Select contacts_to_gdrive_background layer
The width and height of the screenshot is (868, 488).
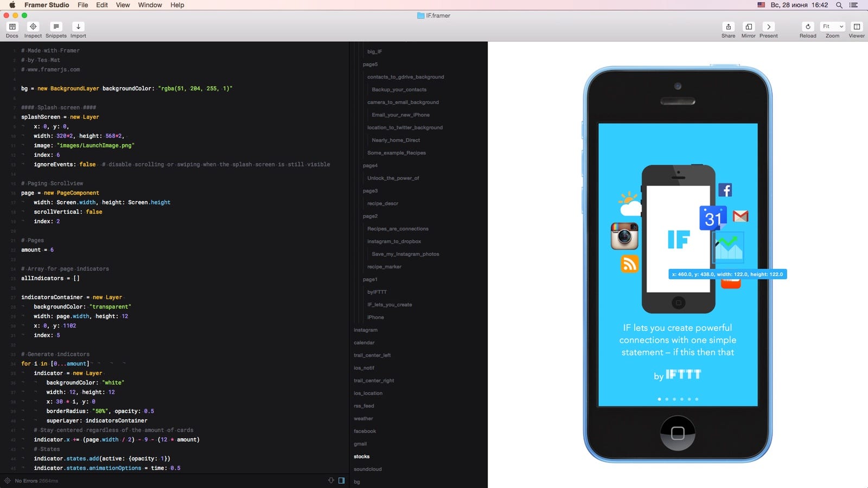tap(405, 77)
